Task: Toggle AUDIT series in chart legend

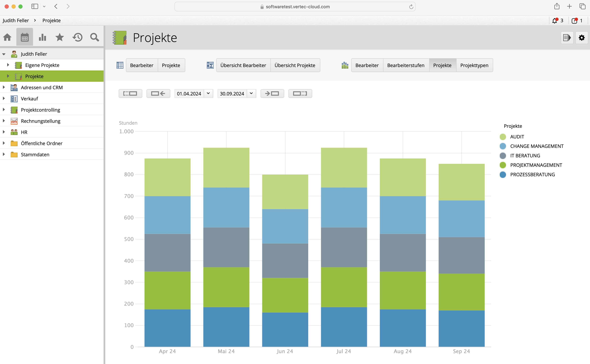Action: click(x=517, y=137)
